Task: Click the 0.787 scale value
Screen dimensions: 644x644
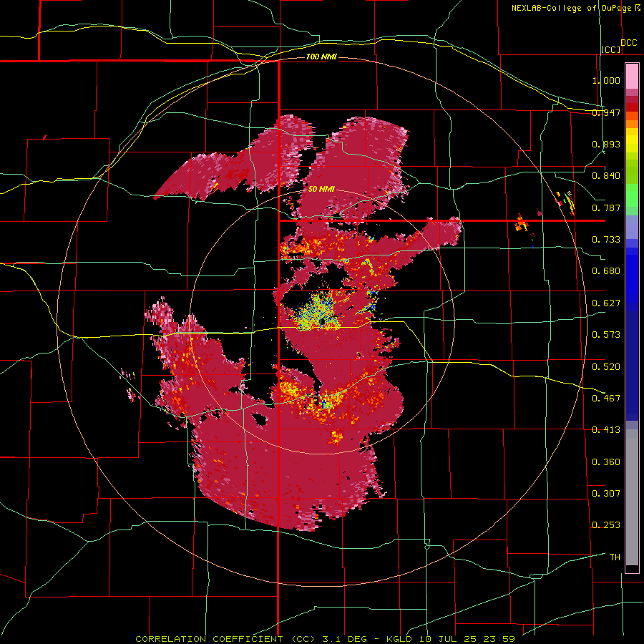Action: point(606,208)
